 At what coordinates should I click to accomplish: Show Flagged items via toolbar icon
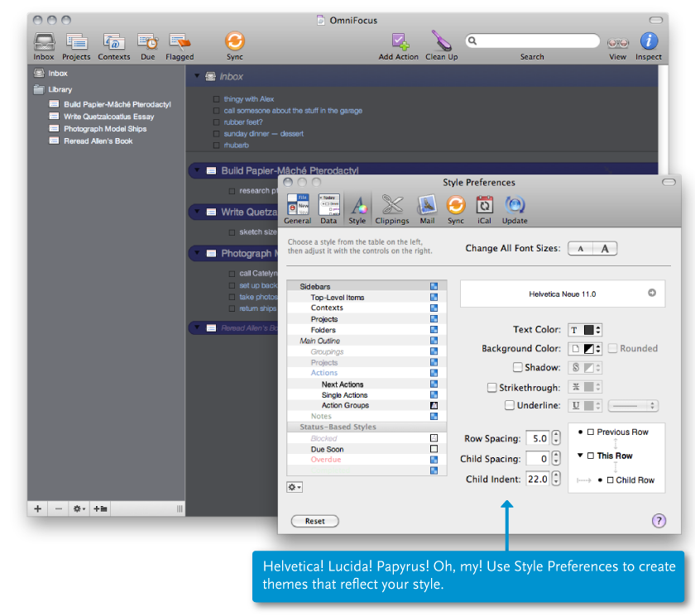point(180,46)
